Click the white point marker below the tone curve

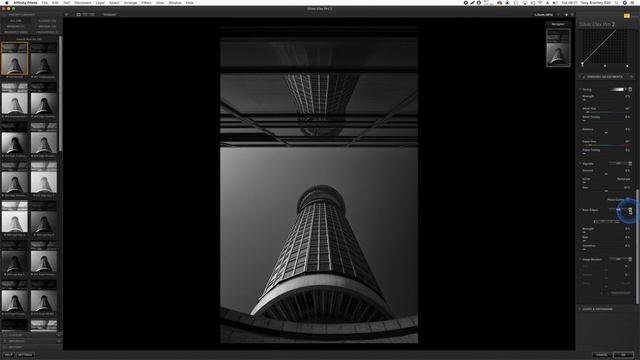(627, 66)
